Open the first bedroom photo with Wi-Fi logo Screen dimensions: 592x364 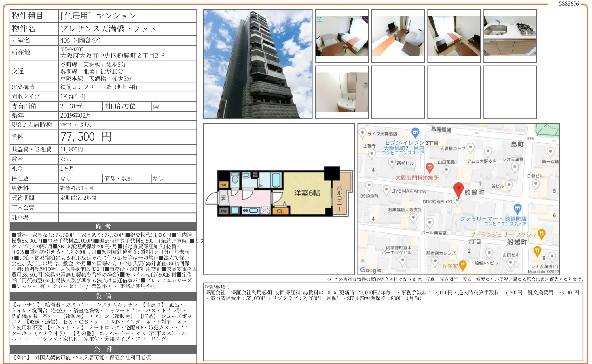[342, 36]
